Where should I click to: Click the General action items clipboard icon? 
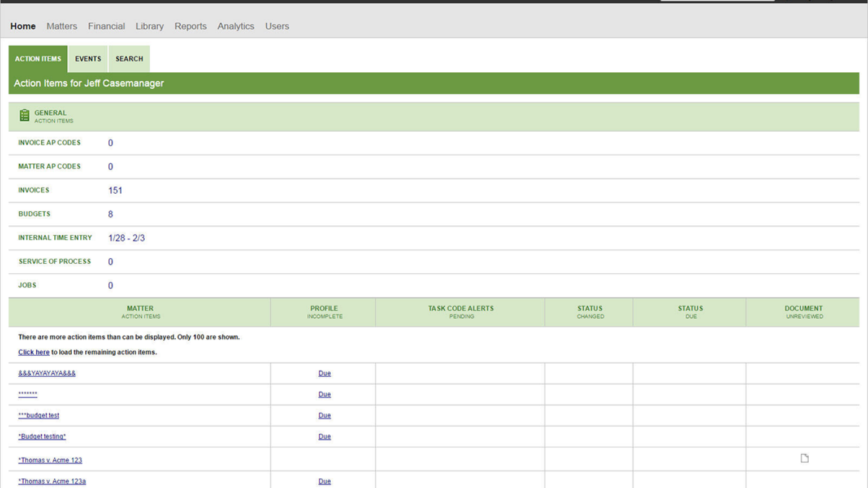[24, 115]
